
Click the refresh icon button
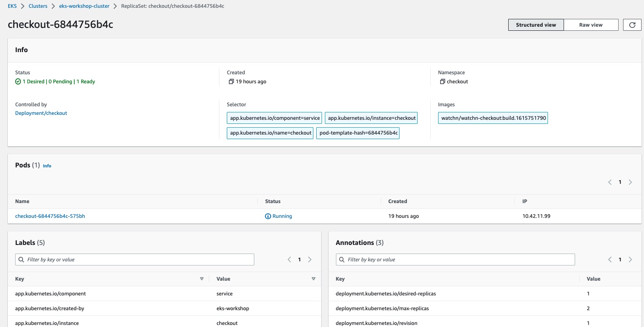coord(632,25)
